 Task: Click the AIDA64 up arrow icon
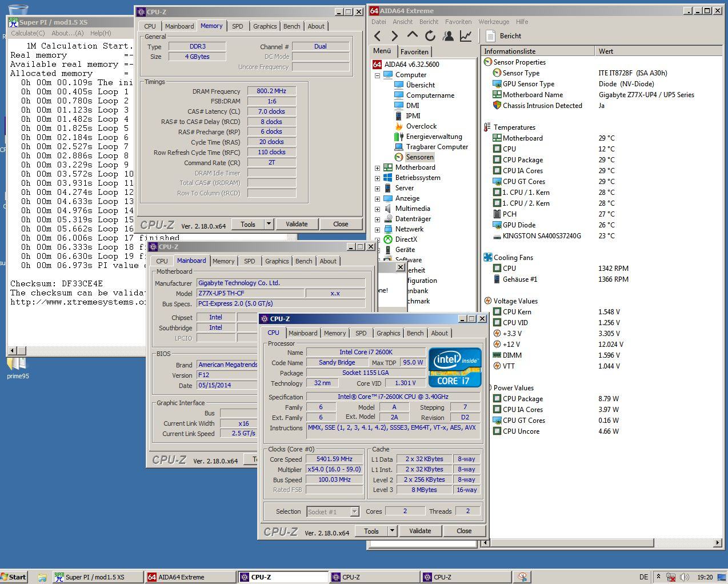[x=412, y=36]
